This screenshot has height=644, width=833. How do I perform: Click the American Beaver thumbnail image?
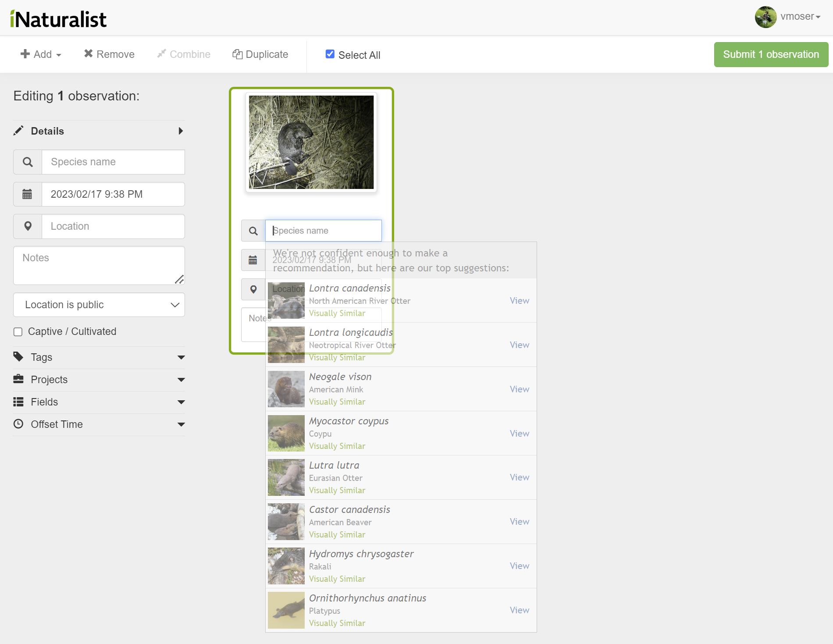click(286, 522)
